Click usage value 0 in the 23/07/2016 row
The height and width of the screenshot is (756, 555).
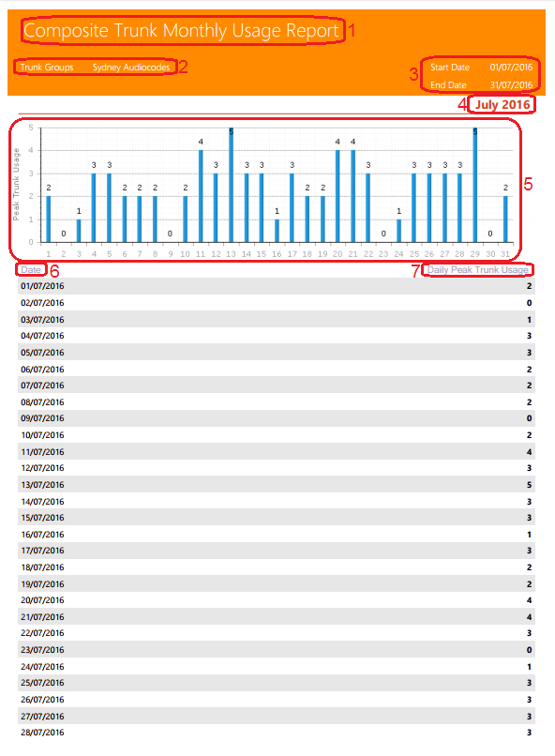[529, 649]
